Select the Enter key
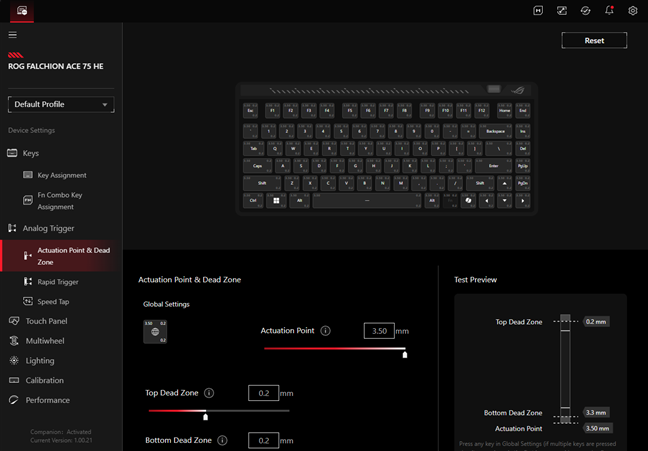 (493, 166)
